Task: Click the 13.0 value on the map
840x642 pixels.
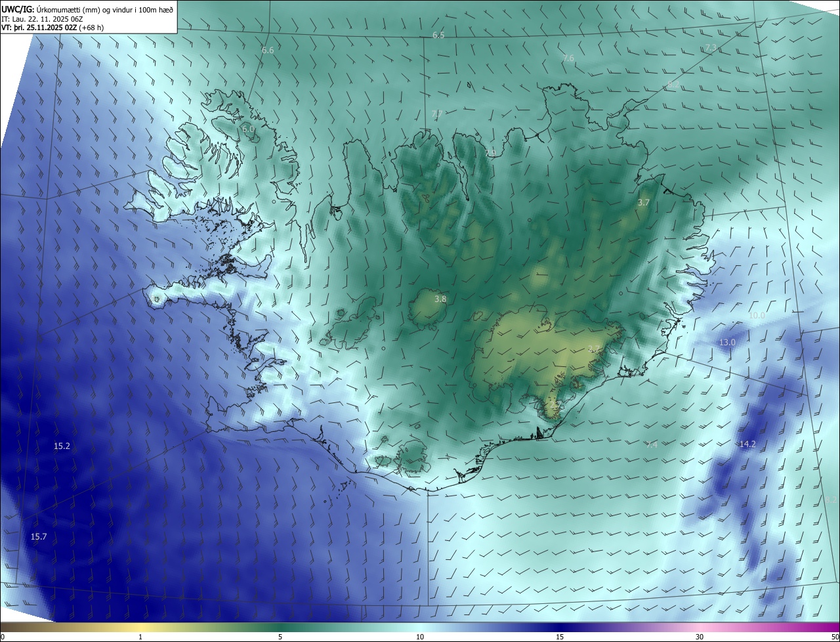Action: (x=727, y=343)
